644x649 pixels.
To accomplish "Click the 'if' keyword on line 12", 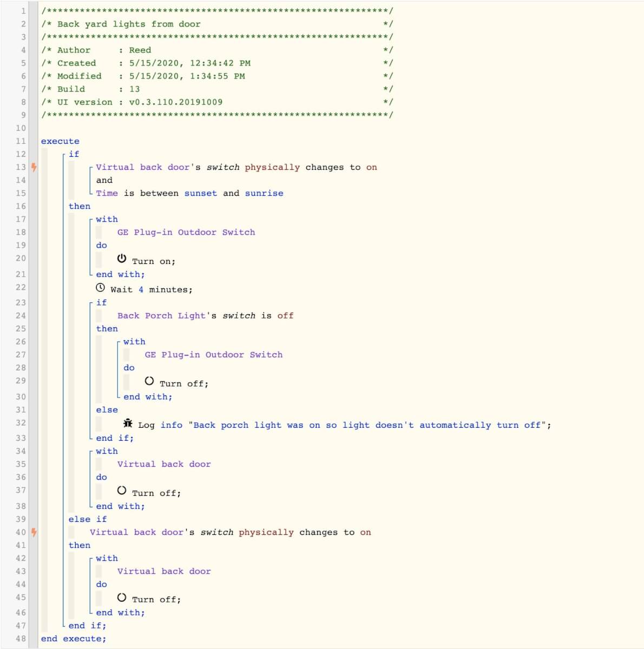I will pyautogui.click(x=74, y=154).
